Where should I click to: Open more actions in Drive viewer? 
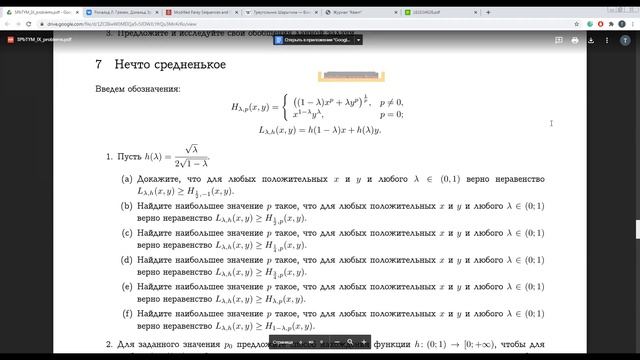(x=607, y=40)
